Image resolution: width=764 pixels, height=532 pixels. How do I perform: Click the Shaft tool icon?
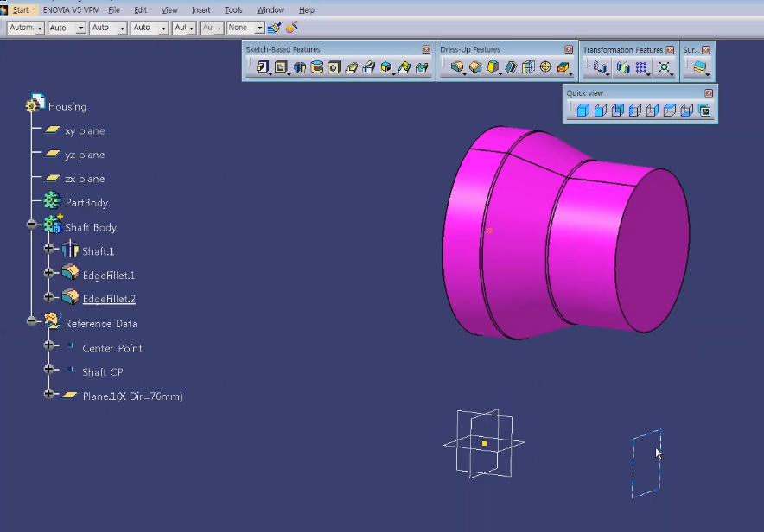299,67
